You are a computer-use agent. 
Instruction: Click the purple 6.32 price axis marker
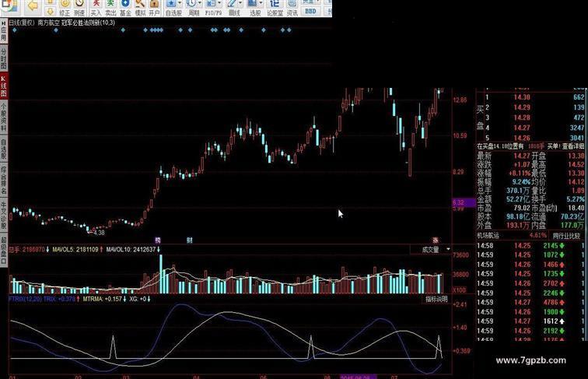pyautogui.click(x=464, y=202)
